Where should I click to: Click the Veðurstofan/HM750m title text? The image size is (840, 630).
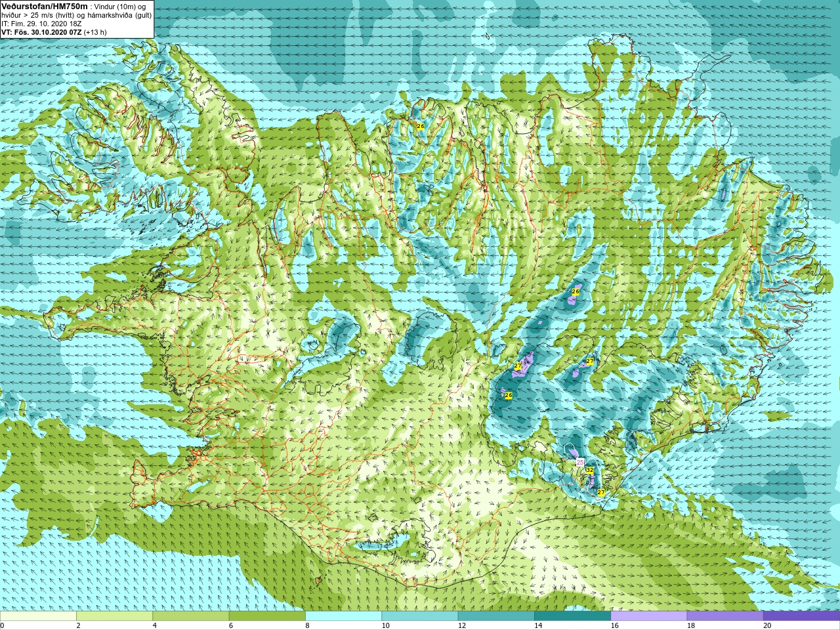click(44, 6)
